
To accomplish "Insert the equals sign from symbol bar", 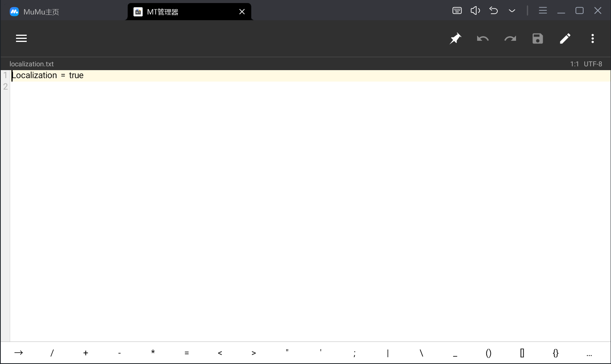I will pyautogui.click(x=187, y=353).
